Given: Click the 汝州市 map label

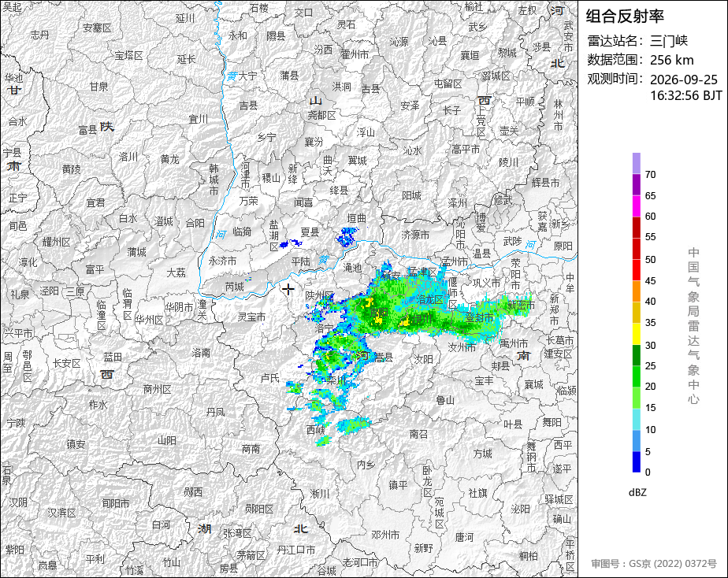Looking at the screenshot, I should coord(462,347).
